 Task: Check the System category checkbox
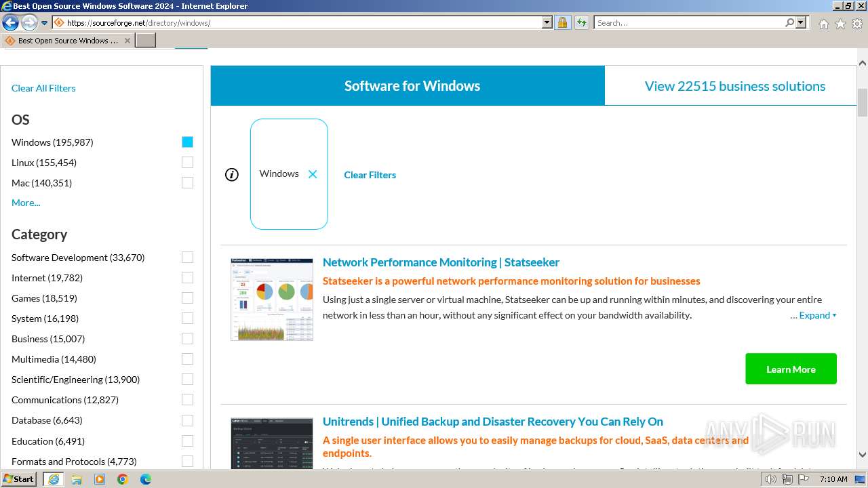click(x=187, y=318)
